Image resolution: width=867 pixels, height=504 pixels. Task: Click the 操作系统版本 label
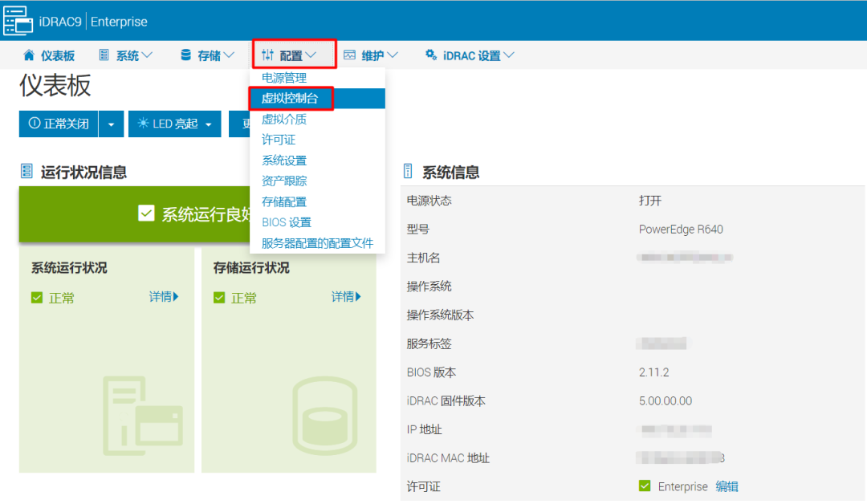click(x=440, y=315)
